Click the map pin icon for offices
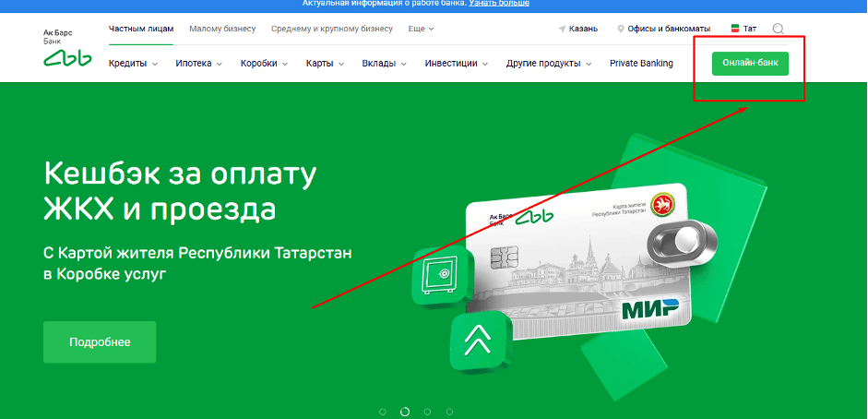 click(621, 29)
